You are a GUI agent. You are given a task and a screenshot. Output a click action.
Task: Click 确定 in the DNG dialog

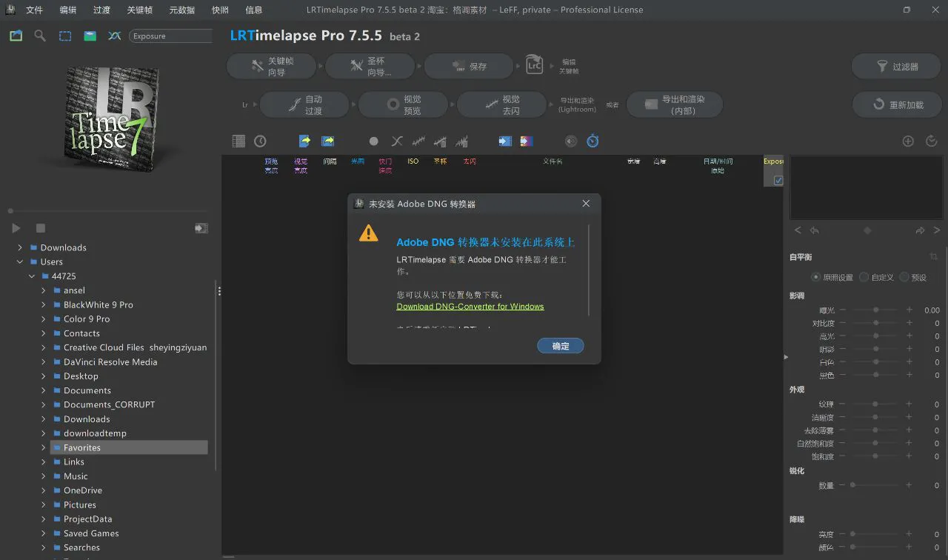pos(561,346)
